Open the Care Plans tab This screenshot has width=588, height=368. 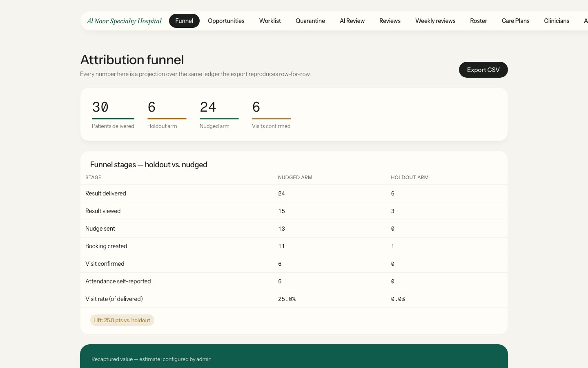pos(515,21)
